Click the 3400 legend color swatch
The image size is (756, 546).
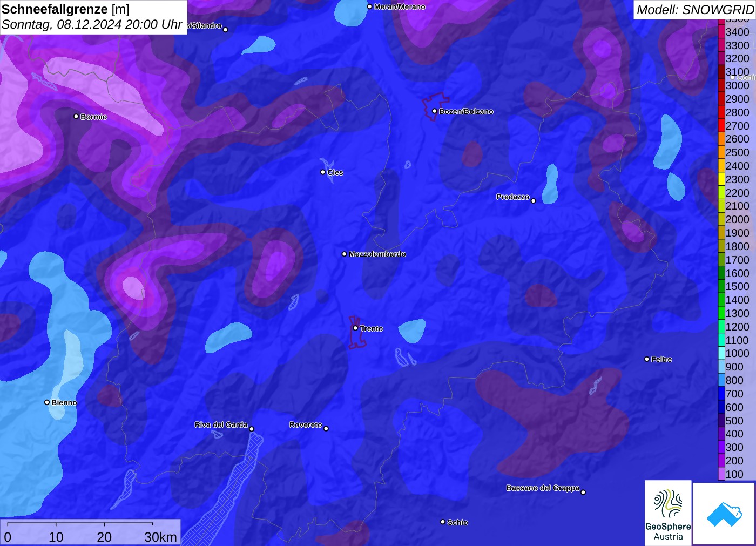pyautogui.click(x=721, y=32)
